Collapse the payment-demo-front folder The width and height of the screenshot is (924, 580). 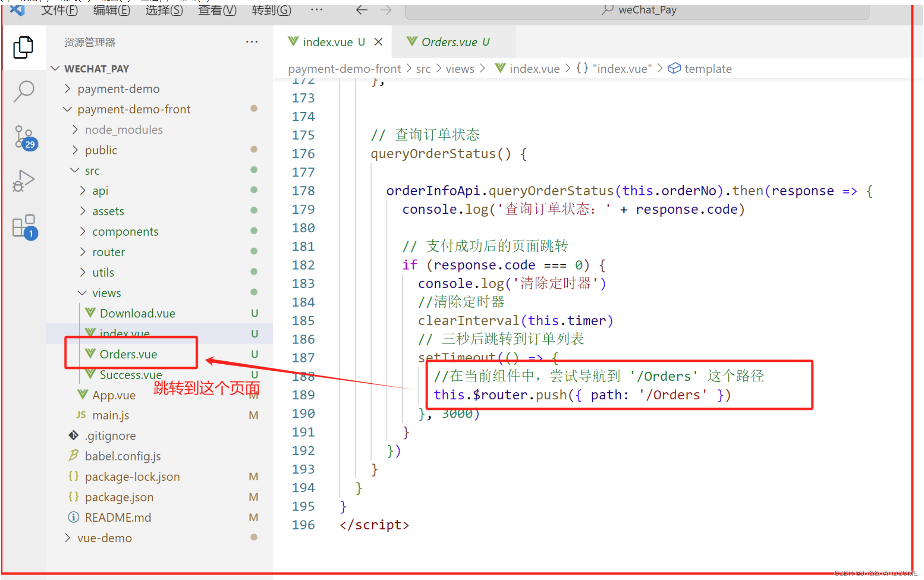(67, 109)
